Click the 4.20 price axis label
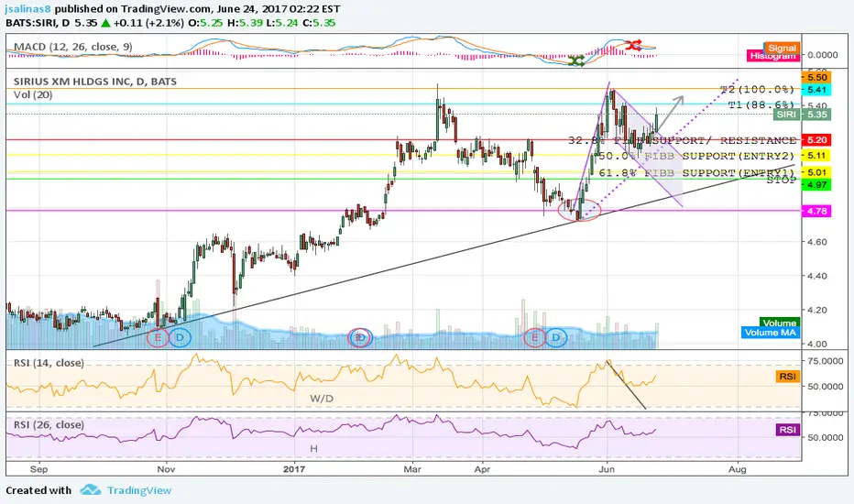 click(x=817, y=310)
